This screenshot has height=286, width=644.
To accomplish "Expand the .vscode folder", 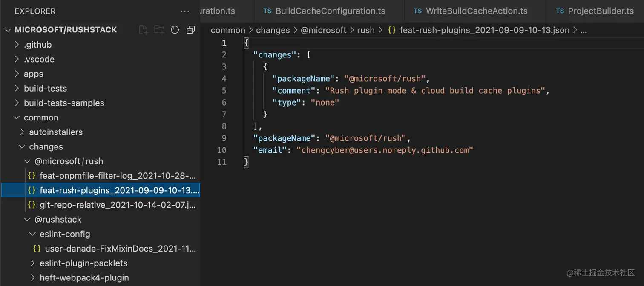I will (17, 59).
